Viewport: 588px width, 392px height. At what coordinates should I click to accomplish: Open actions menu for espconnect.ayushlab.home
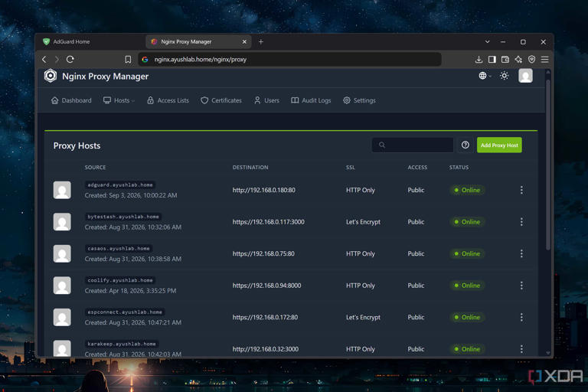tap(521, 317)
